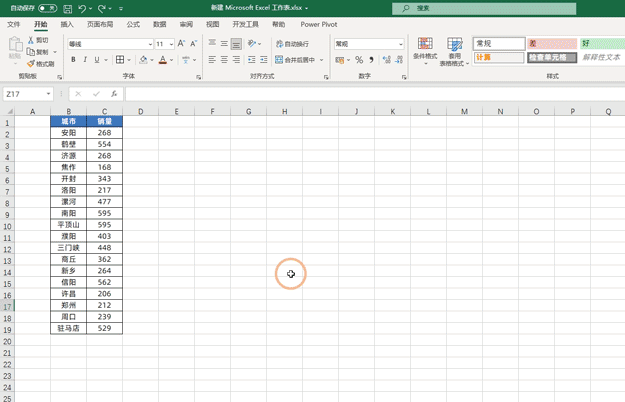Apply the pink 差 (Bad) cell style
The width and height of the screenshot is (625, 402).
click(552, 43)
